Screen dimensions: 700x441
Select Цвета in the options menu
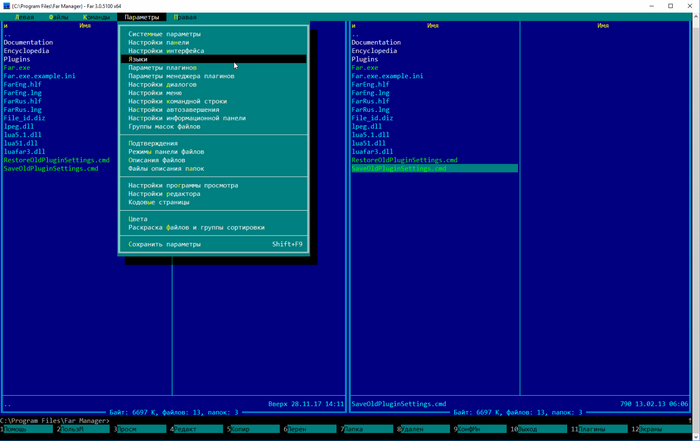click(x=138, y=219)
